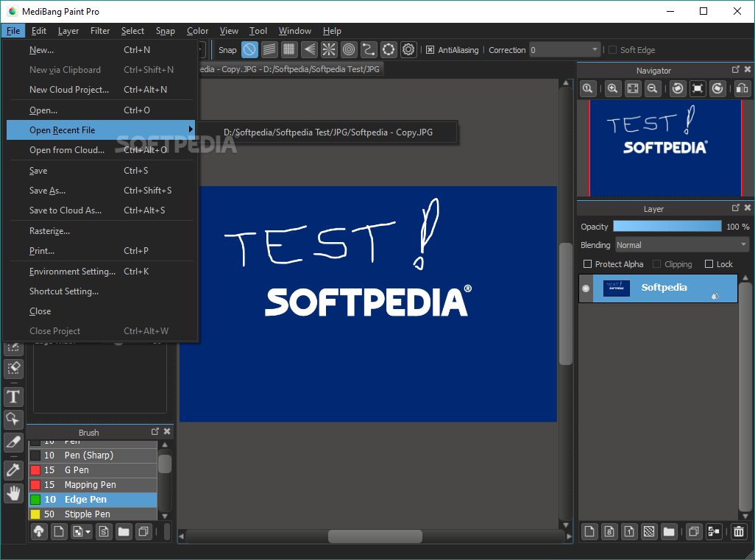Click the trash icon to delete layer
This screenshot has height=560, width=755.
(739, 531)
